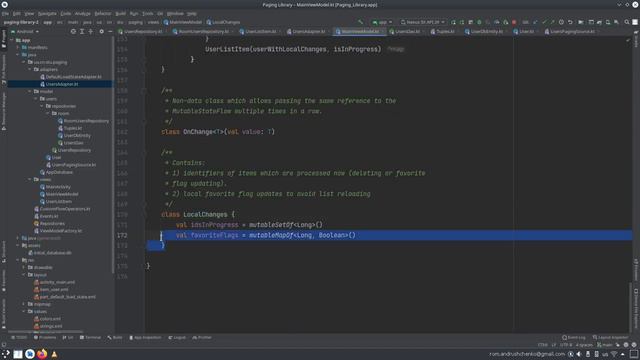
Task: Click the Wi-Fi icon in system tray
Action: pos(614,354)
